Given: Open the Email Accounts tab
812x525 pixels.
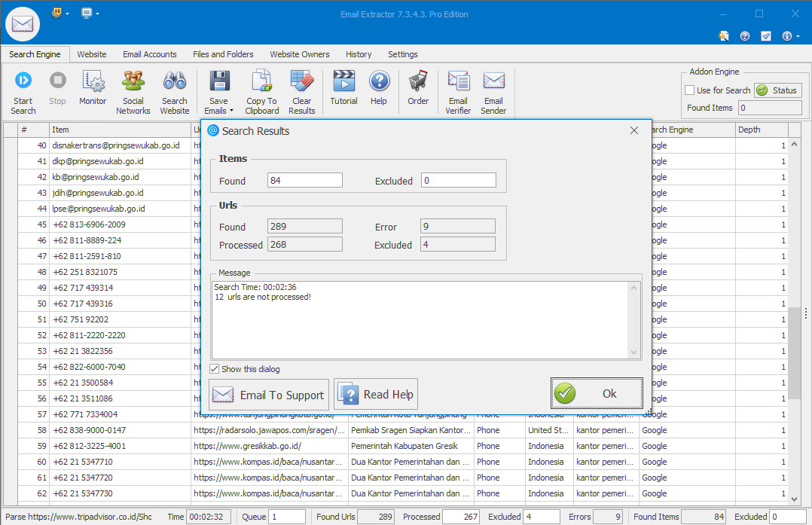Looking at the screenshot, I should tap(150, 53).
